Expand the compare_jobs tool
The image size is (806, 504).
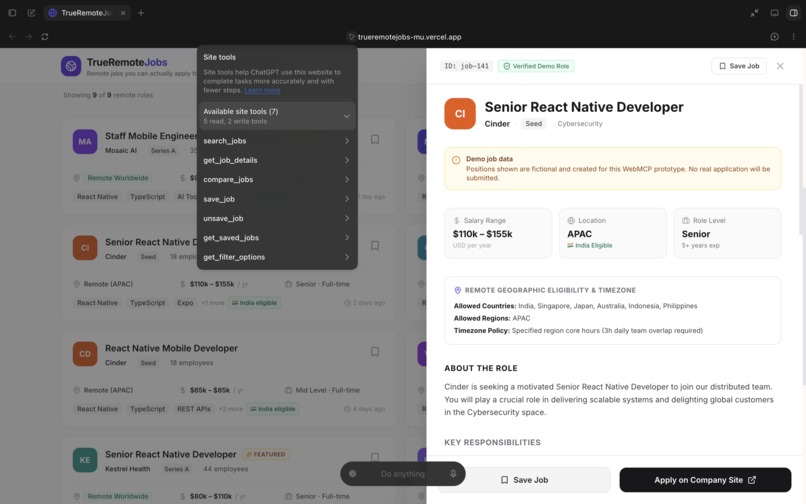click(277, 179)
